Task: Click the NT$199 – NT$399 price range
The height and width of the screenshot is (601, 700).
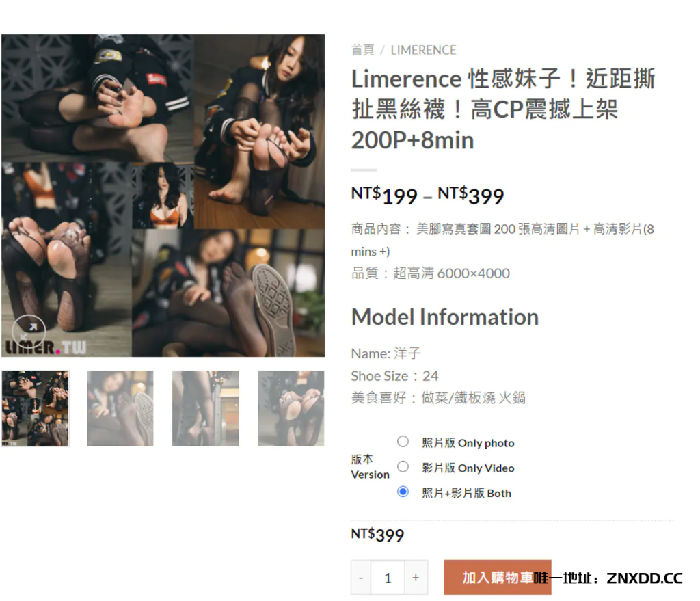Action: 427,196
